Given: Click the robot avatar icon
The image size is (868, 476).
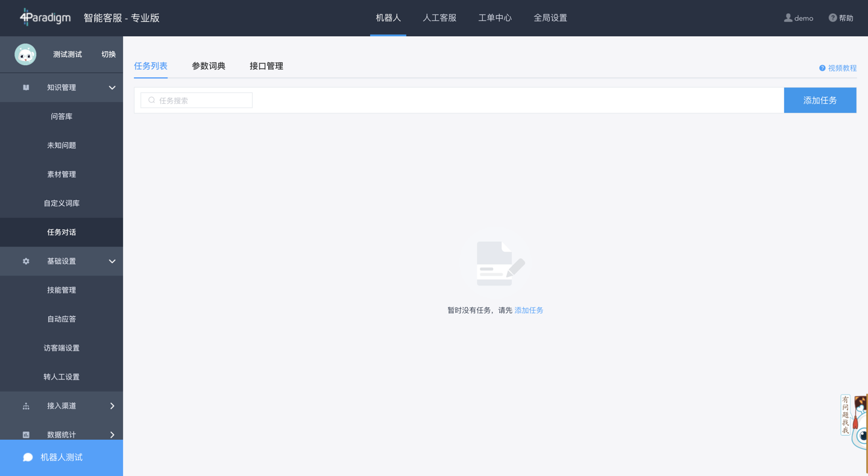Looking at the screenshot, I should click(x=25, y=54).
